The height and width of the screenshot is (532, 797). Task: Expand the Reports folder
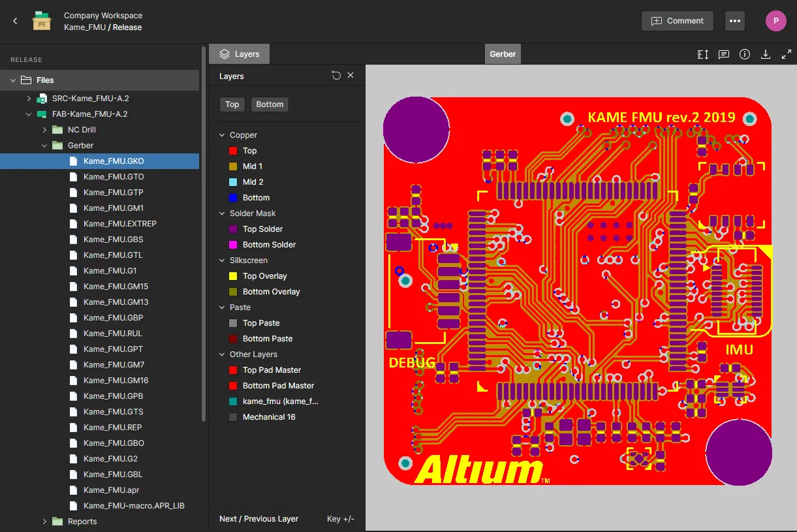[x=44, y=522]
